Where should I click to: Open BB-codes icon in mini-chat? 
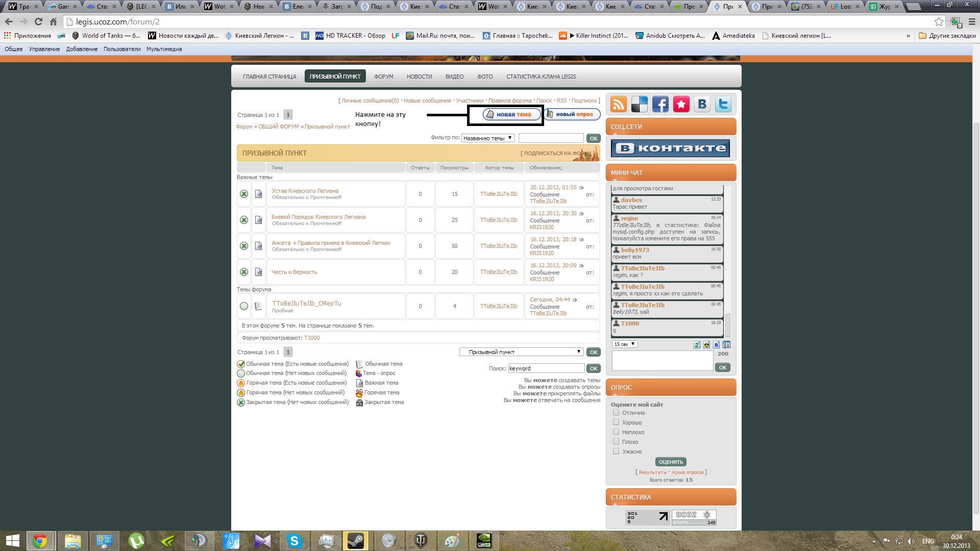(716, 345)
